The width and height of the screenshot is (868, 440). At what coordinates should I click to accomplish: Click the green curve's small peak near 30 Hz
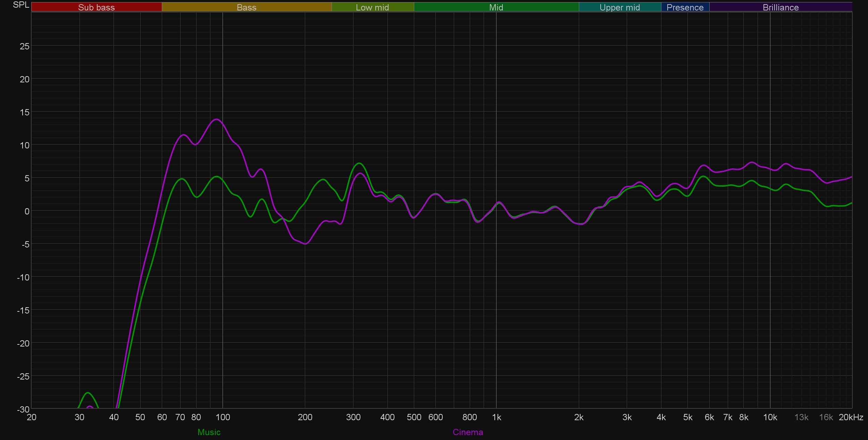pos(88,393)
